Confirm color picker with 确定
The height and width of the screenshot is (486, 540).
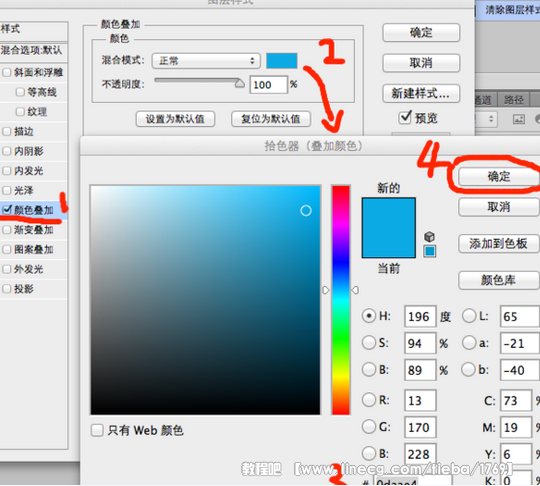point(499,177)
